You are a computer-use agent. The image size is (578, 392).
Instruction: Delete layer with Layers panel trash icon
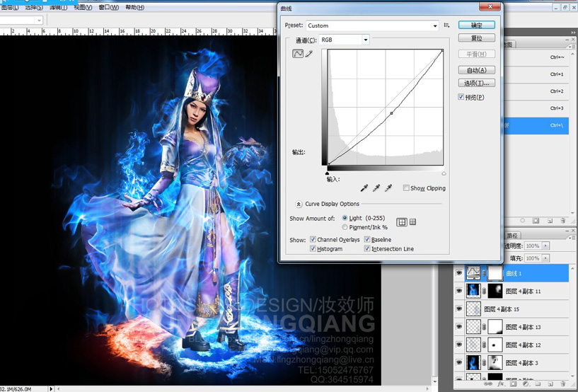coord(562,384)
